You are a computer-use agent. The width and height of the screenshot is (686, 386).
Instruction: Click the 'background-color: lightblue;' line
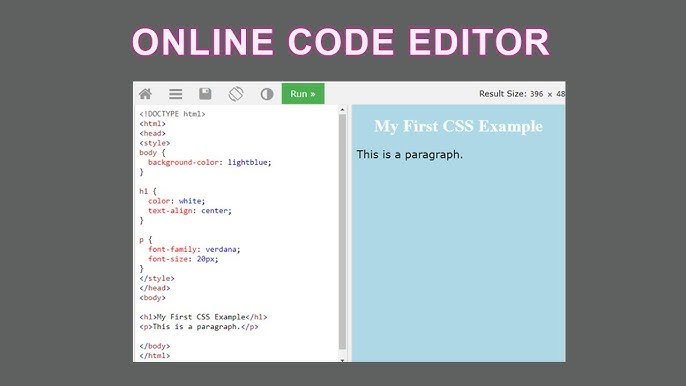(210, 162)
